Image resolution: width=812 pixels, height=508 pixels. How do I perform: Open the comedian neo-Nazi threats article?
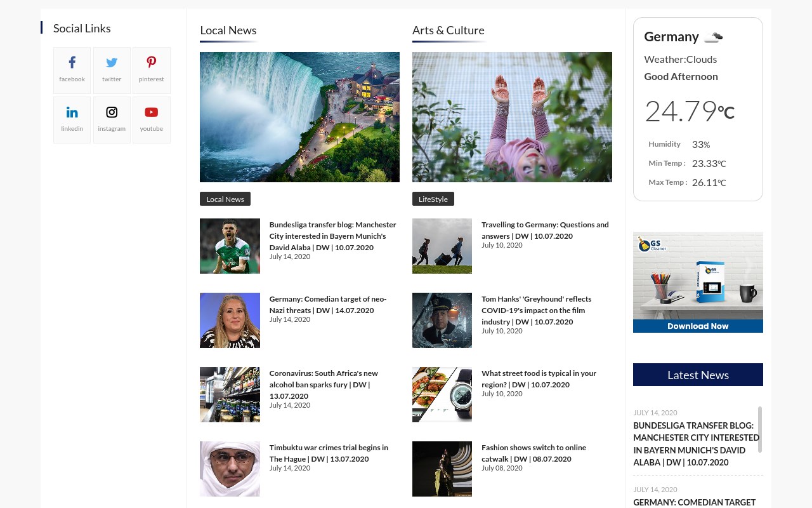[x=328, y=304]
